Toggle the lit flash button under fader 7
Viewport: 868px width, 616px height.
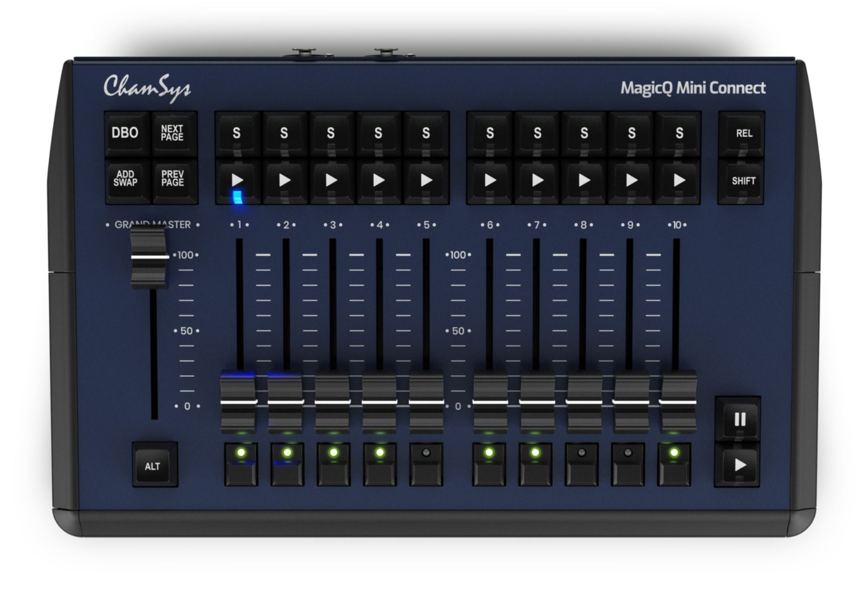click(535, 464)
